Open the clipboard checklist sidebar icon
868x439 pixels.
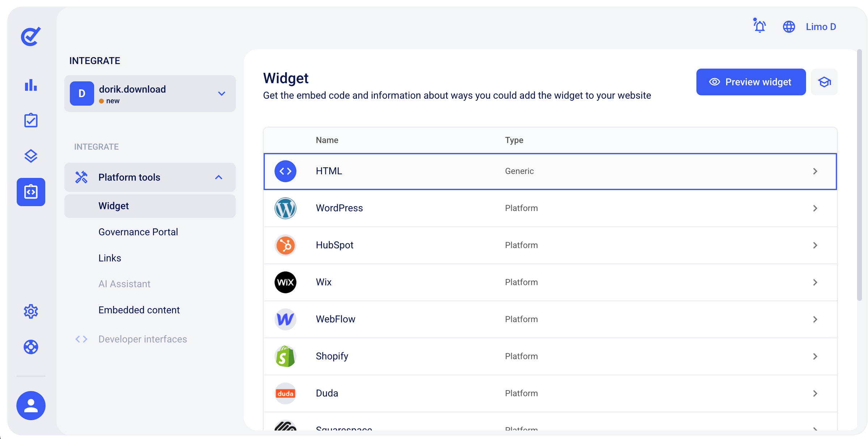[x=31, y=120]
